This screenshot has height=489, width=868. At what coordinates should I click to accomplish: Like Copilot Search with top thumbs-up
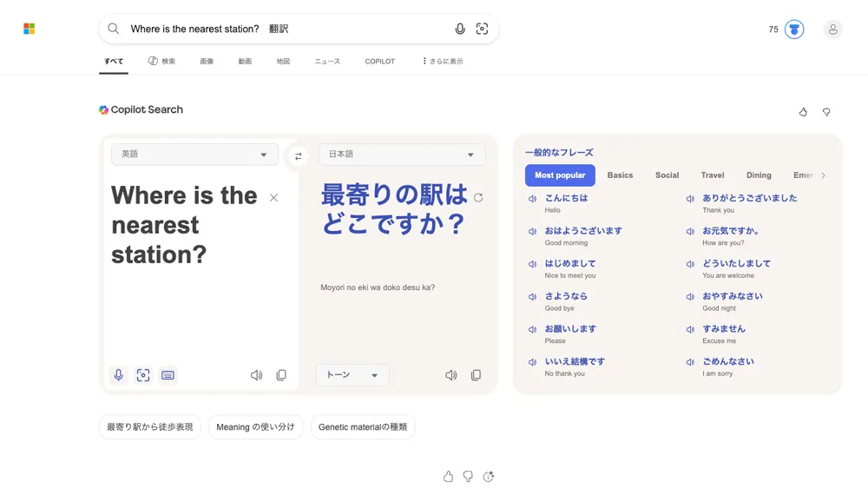803,112
